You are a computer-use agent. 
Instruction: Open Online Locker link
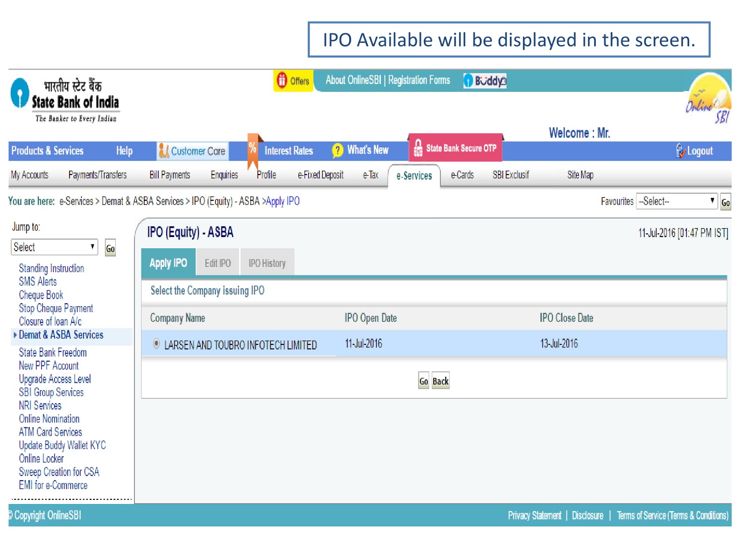(42, 459)
